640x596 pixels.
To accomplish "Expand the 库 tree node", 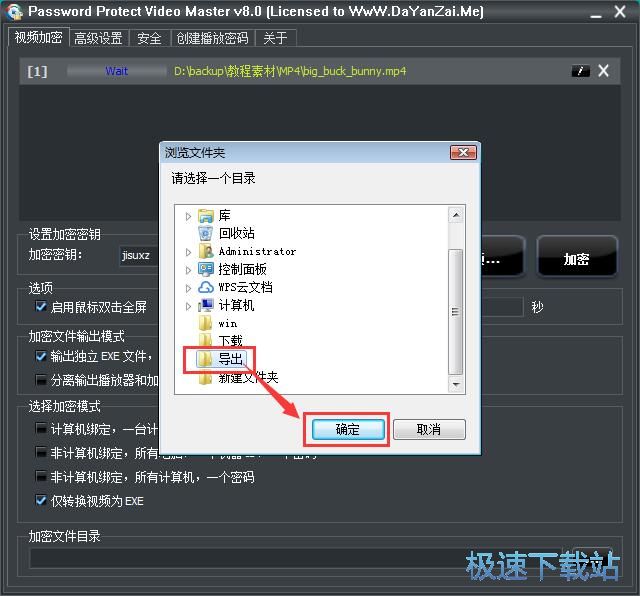I will tap(188, 216).
